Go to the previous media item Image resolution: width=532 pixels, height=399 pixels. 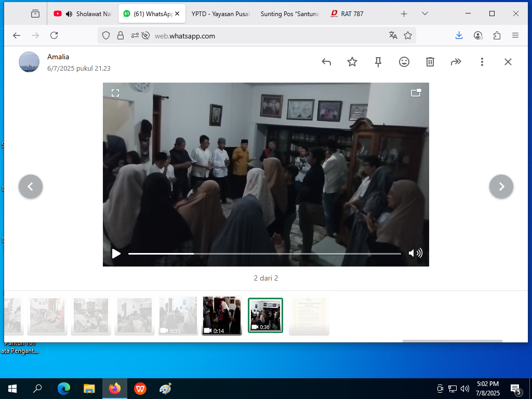tap(31, 187)
